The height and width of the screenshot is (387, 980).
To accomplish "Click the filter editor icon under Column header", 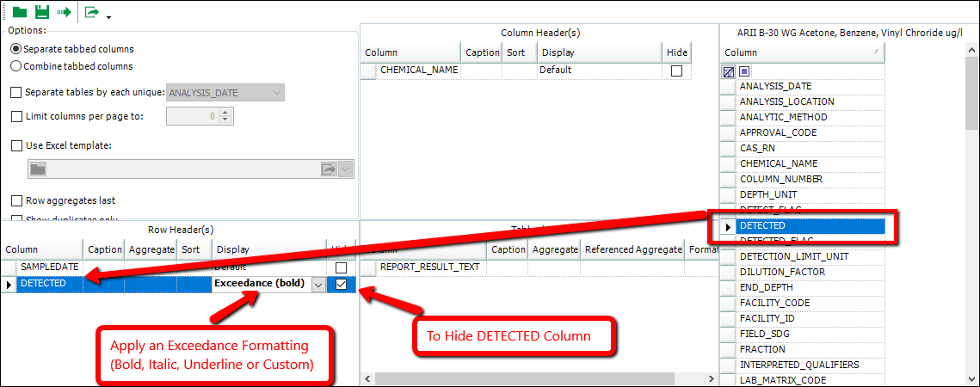I will (729, 71).
